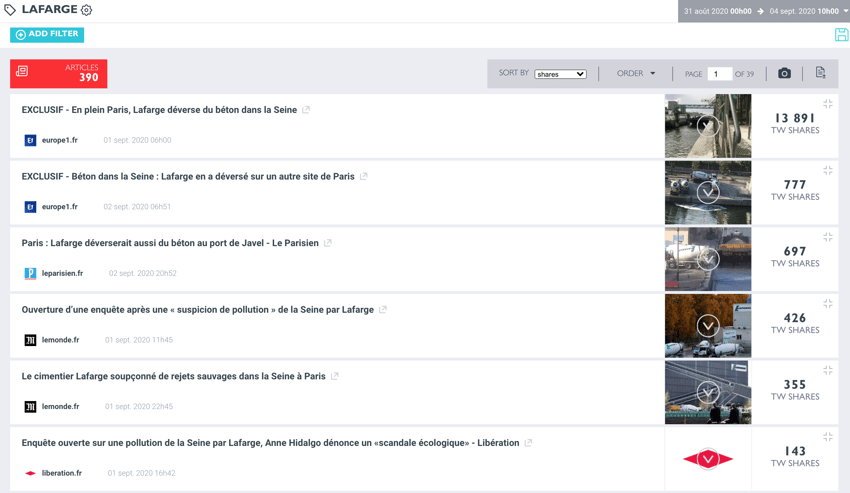Click the 'OF 39' page count text
The height and width of the screenshot is (493, 850).
tap(744, 74)
